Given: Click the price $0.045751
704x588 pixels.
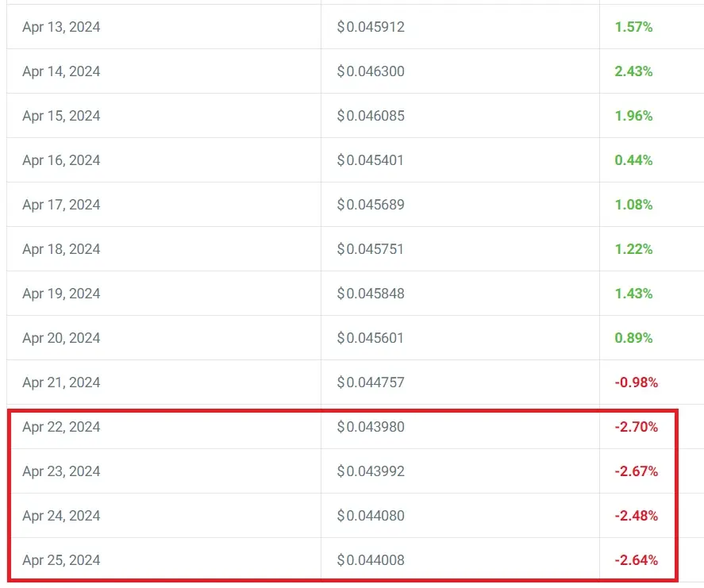Looking at the screenshot, I should (371, 249).
